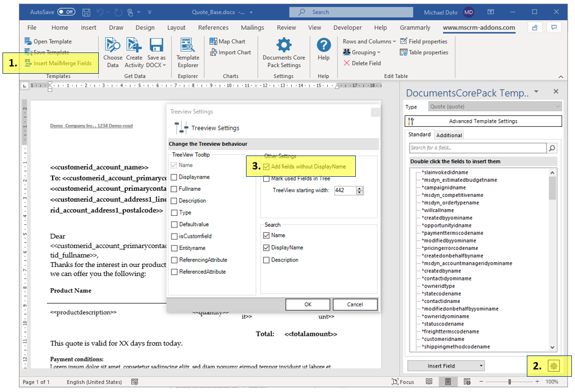Click OK in Treeview Settings
The height and width of the screenshot is (392, 575).
(x=308, y=304)
